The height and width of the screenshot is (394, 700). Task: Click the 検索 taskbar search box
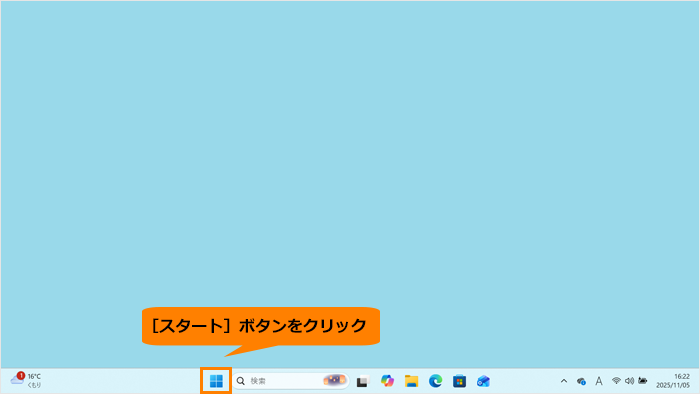(x=290, y=381)
